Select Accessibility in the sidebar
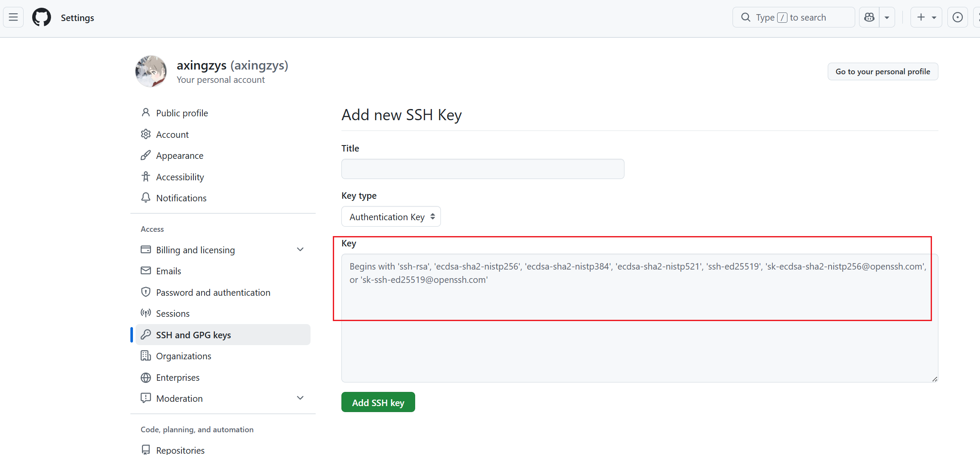The height and width of the screenshot is (455, 980). pos(180,177)
